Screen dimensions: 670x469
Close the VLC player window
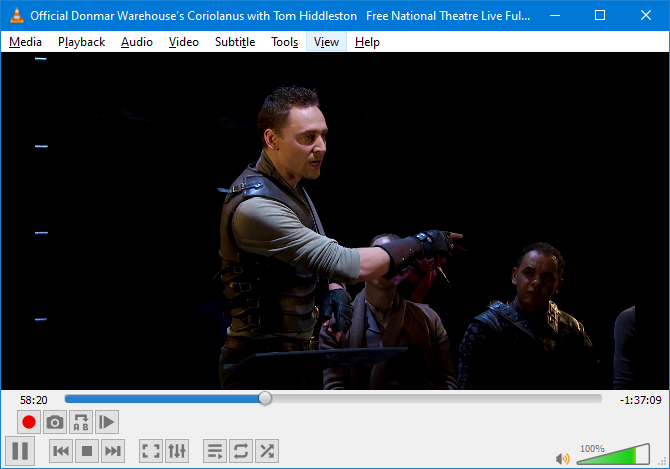pyautogui.click(x=646, y=15)
